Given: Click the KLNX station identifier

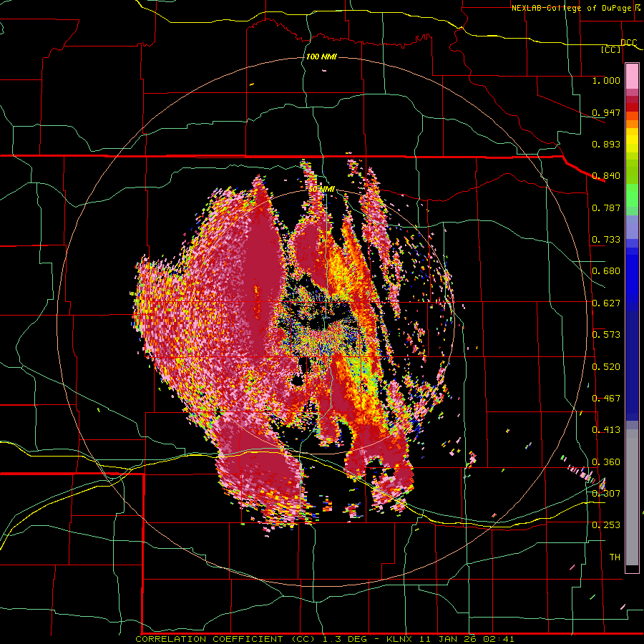Looking at the screenshot, I should tap(401, 639).
